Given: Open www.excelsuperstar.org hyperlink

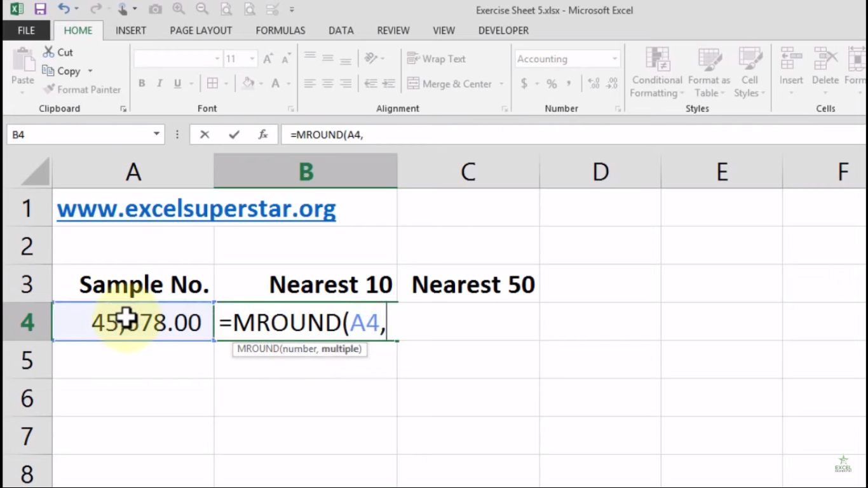Looking at the screenshot, I should [196, 208].
